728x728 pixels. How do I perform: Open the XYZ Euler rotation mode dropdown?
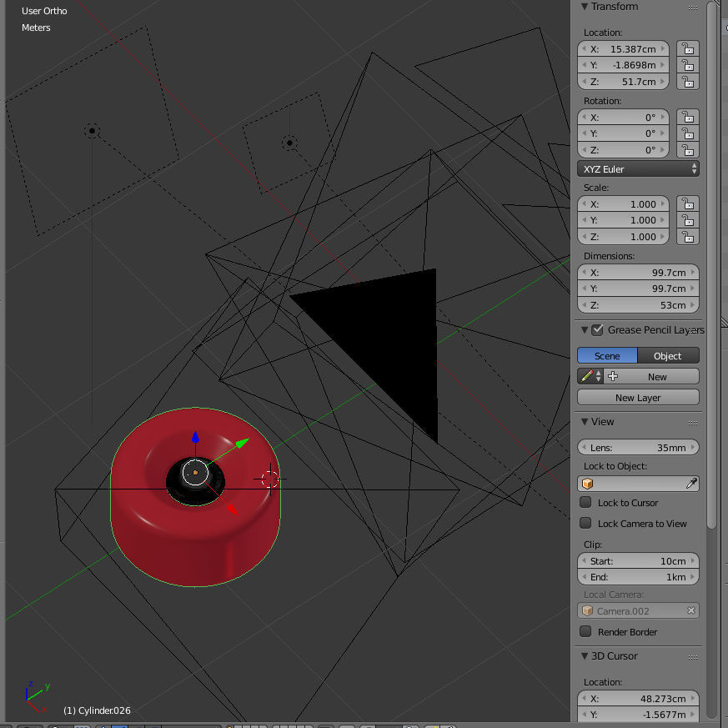pos(638,168)
